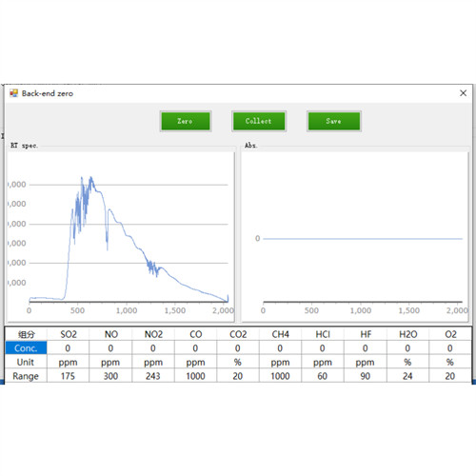Click the green Zero button

tap(186, 121)
